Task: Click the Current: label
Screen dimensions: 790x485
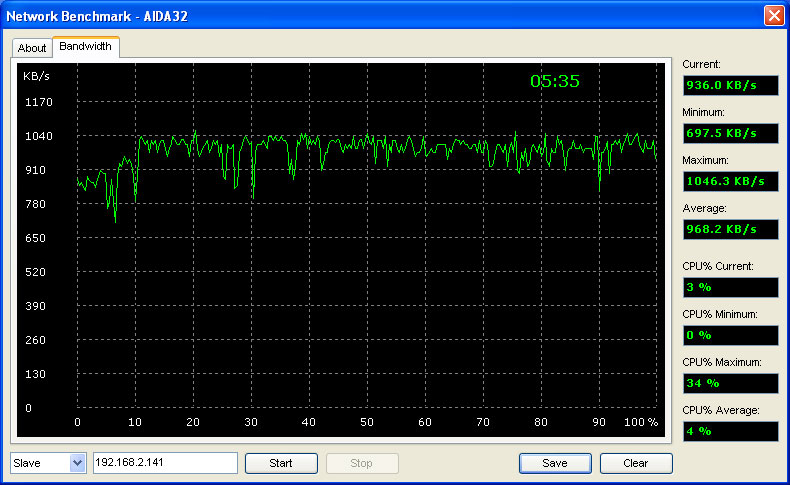Action: pos(701,64)
